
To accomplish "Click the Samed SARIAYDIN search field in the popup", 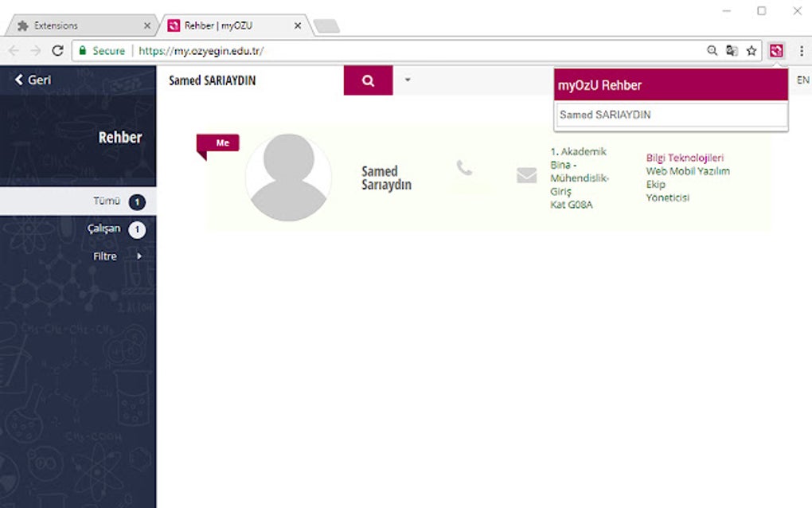I will (x=670, y=115).
